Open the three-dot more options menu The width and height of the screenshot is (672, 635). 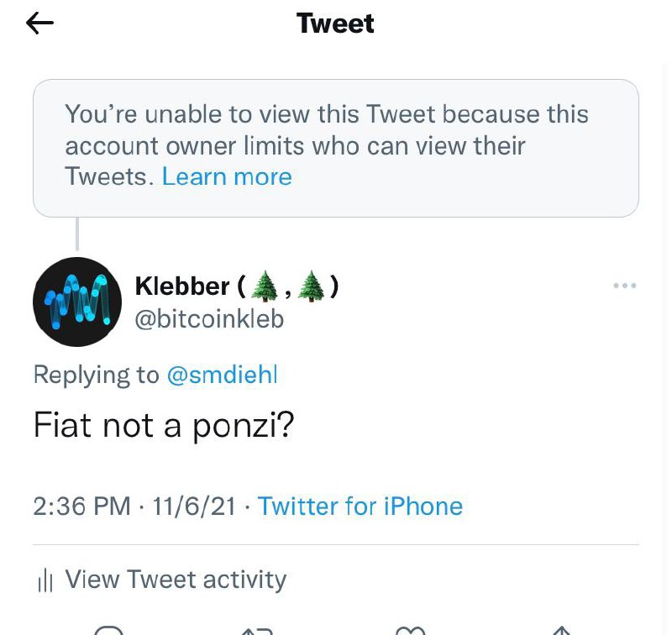coord(624,286)
